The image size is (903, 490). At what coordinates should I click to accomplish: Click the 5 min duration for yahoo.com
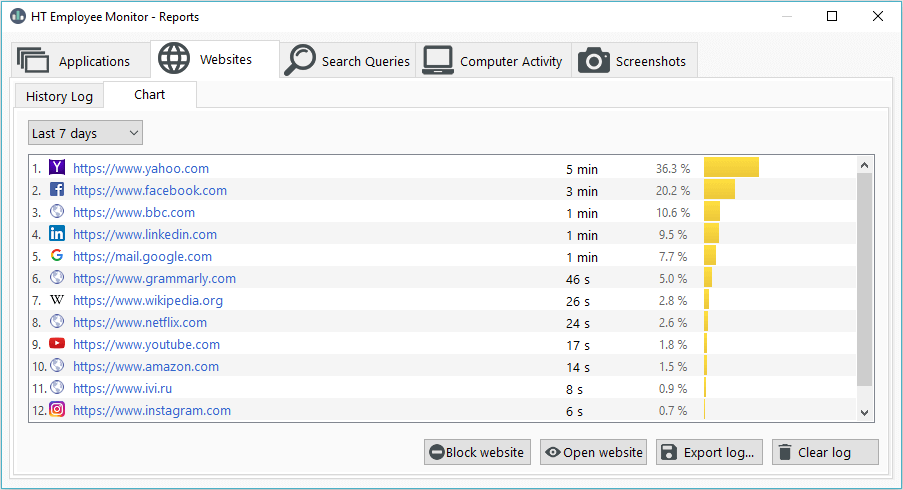(582, 169)
